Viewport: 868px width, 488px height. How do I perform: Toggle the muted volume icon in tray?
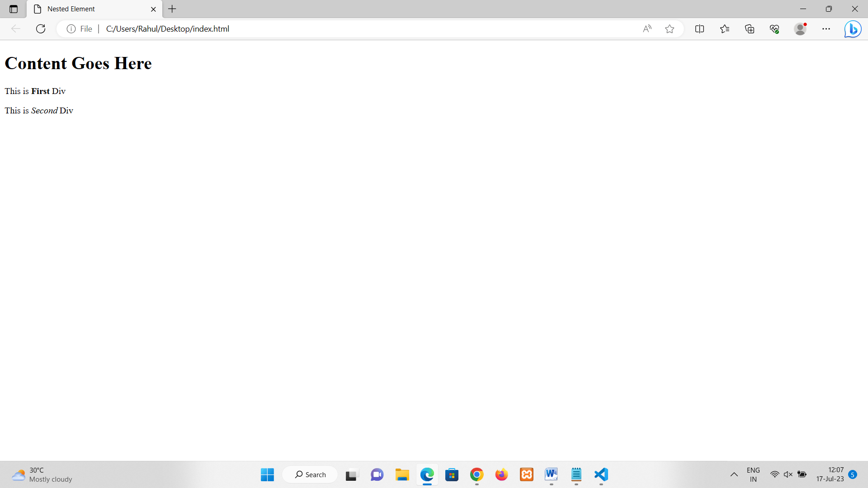coord(788,474)
